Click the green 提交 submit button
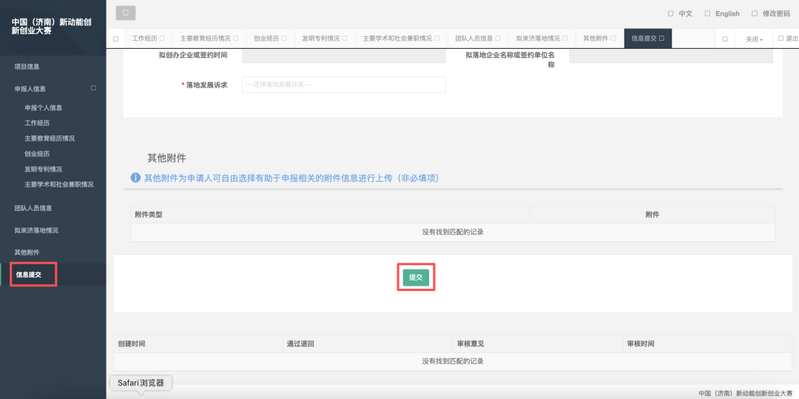Screen dimensions: 799x399 point(416,277)
